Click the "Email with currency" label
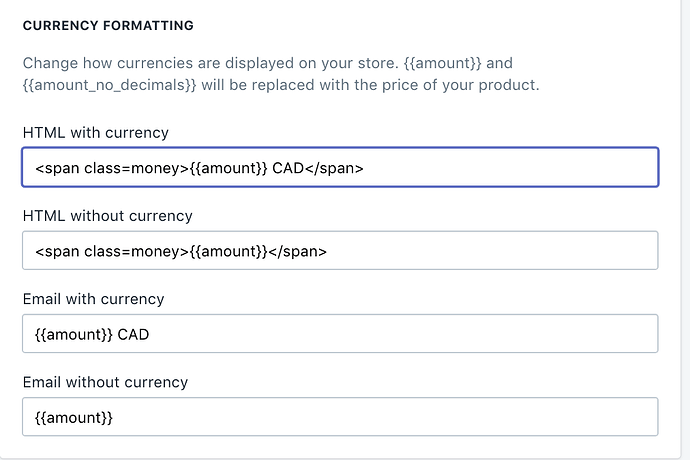The image size is (690, 460). tap(93, 298)
